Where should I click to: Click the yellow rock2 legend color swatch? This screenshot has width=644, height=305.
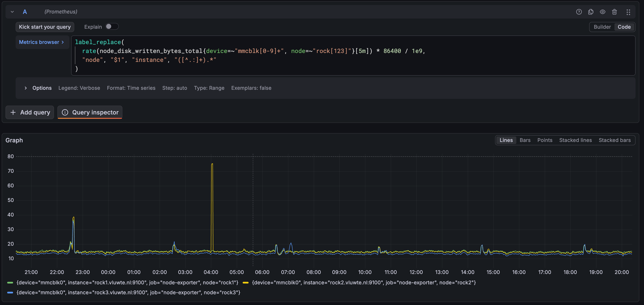(246, 283)
